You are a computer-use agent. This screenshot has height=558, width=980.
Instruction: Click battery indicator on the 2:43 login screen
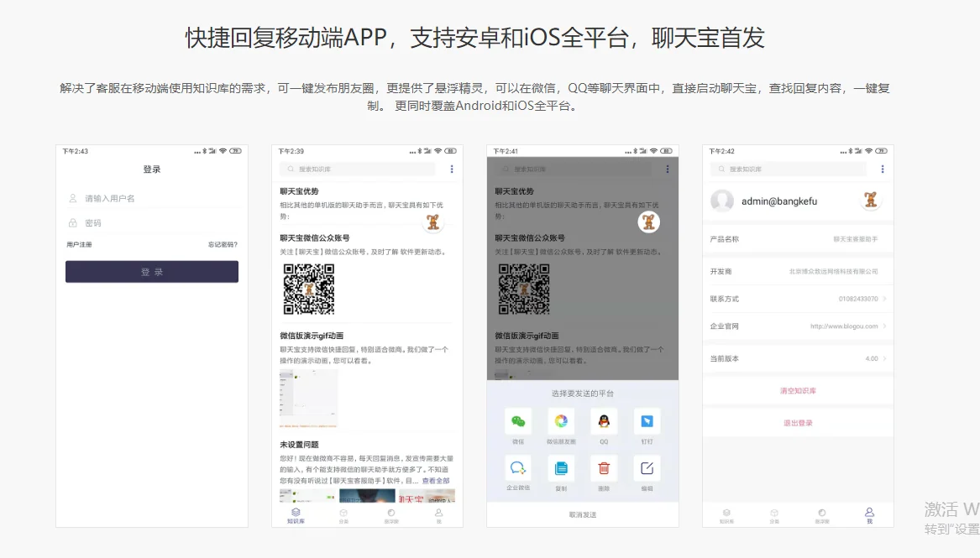coord(236,151)
